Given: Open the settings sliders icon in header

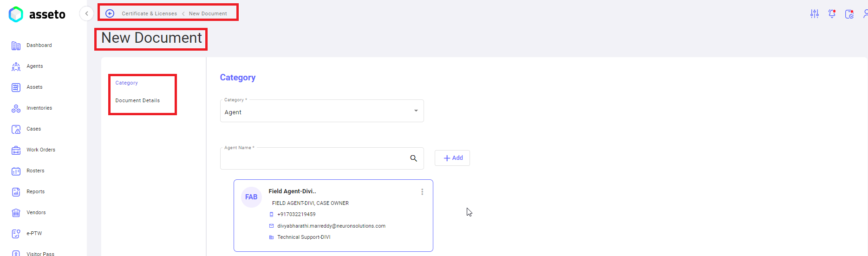Looking at the screenshot, I should (815, 14).
